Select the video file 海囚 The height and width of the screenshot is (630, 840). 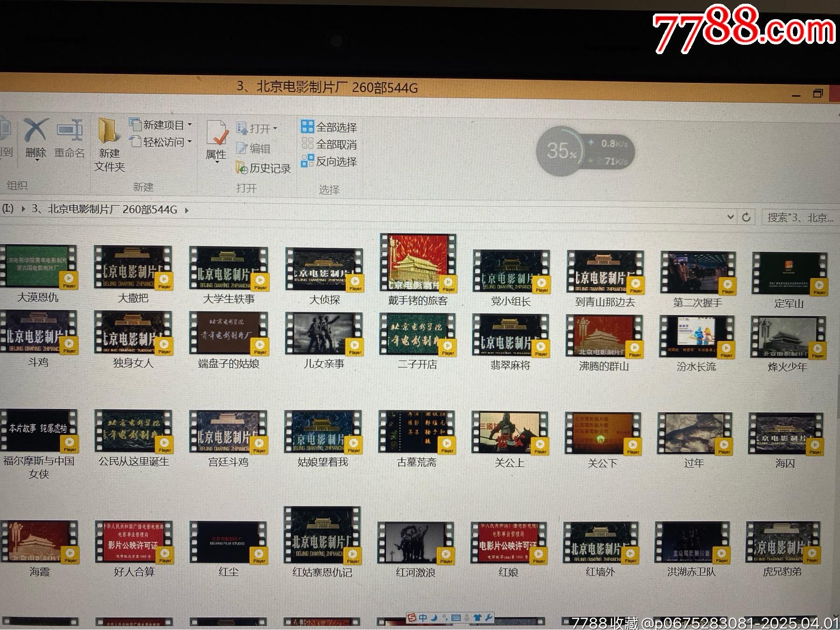(785, 441)
